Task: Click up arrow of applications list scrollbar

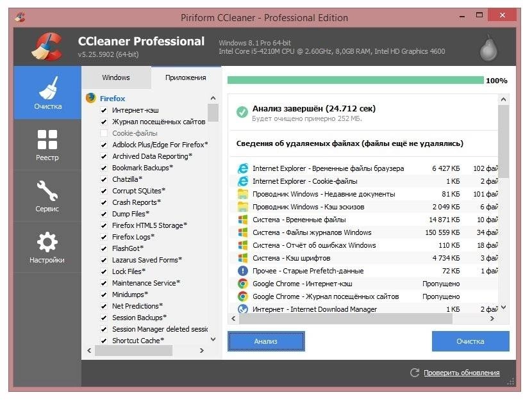Action: [213, 98]
